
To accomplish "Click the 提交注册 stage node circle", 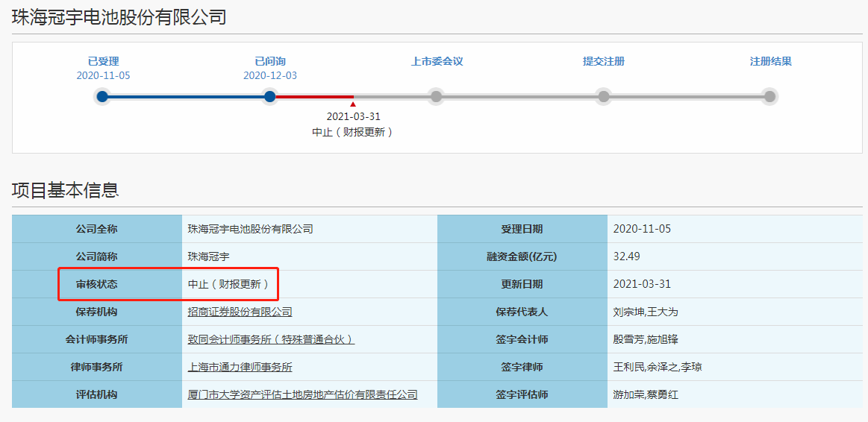I will pyautogui.click(x=603, y=97).
